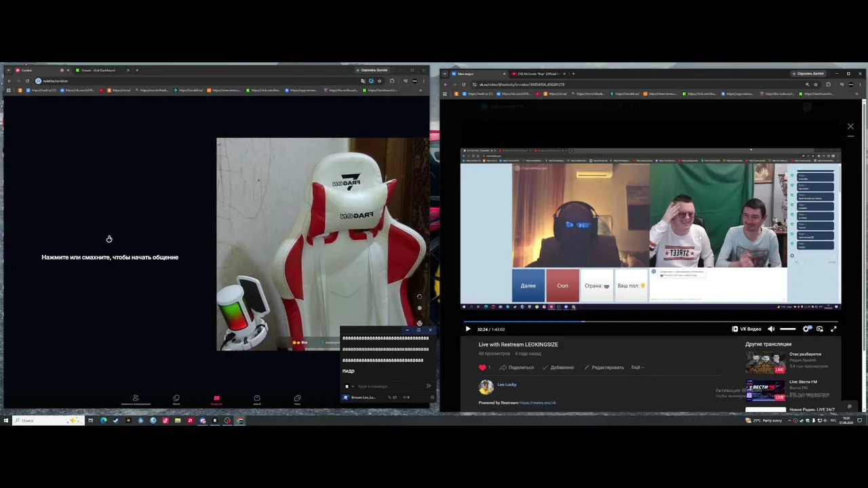Bookmark page star in left browser
The image size is (868, 488).
pyautogui.click(x=379, y=81)
